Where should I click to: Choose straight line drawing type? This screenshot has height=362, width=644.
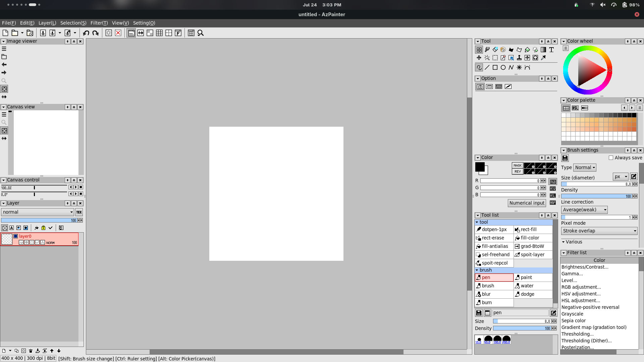point(487,67)
